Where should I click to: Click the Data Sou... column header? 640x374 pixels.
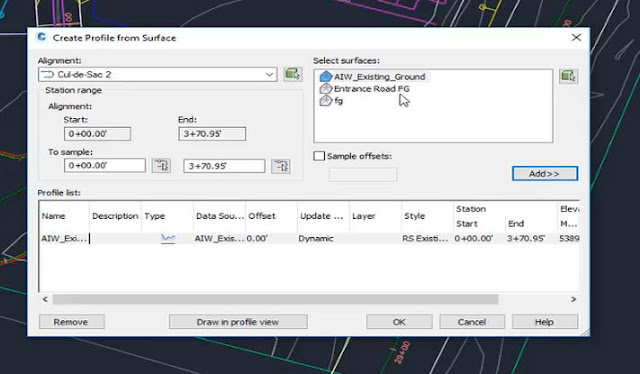pos(219,216)
